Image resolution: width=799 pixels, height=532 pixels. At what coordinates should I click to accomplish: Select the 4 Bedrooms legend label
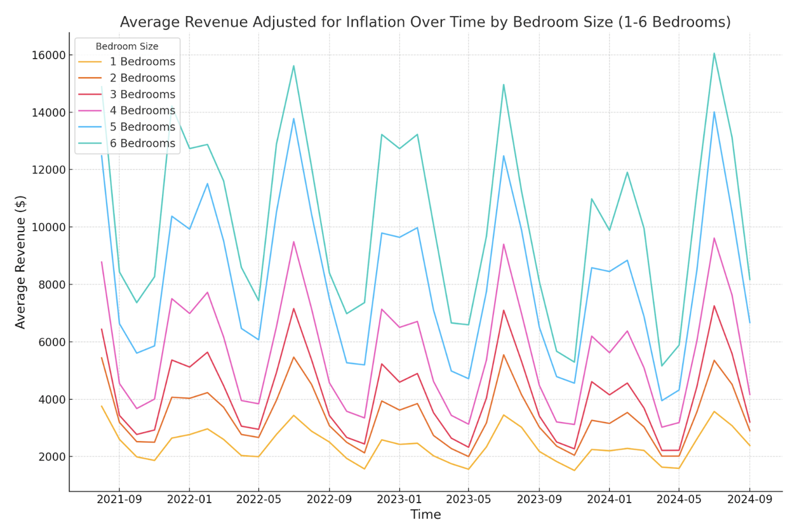pyautogui.click(x=142, y=110)
